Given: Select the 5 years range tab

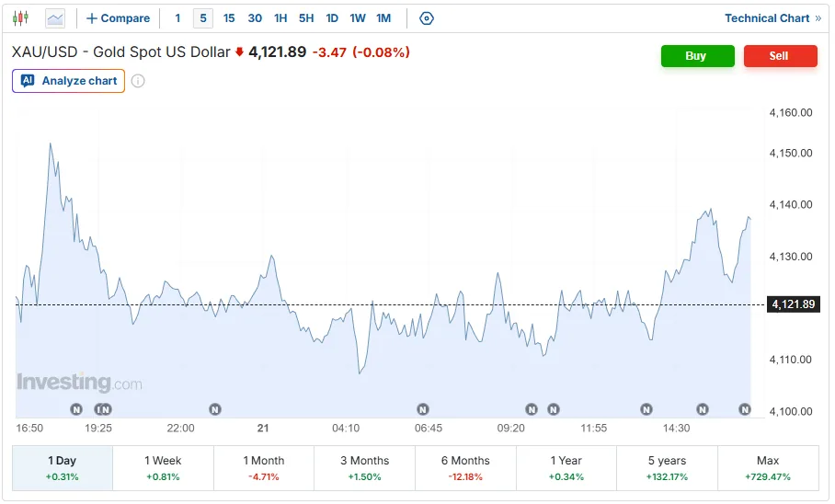Looking at the screenshot, I should pyautogui.click(x=667, y=468).
